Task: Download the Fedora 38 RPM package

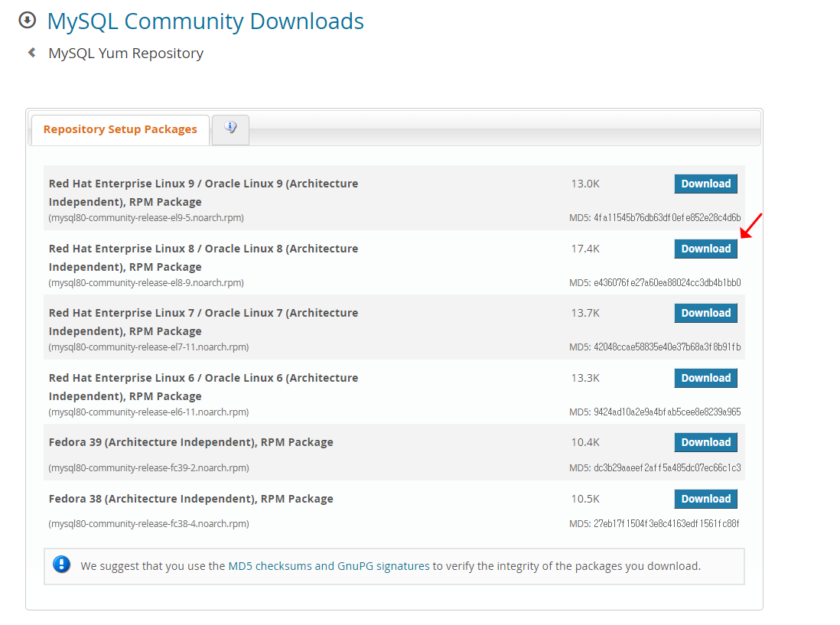Action: [x=705, y=499]
